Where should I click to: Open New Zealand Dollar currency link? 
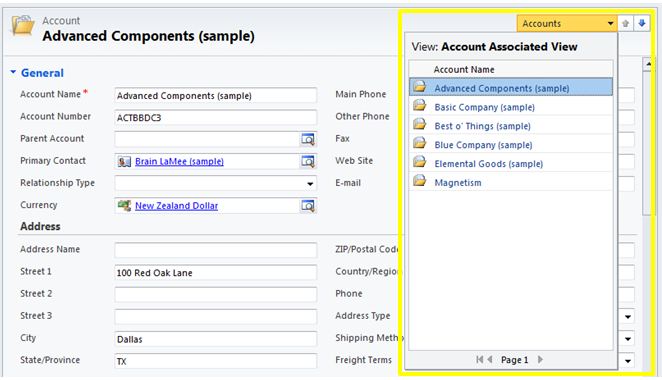pos(176,206)
